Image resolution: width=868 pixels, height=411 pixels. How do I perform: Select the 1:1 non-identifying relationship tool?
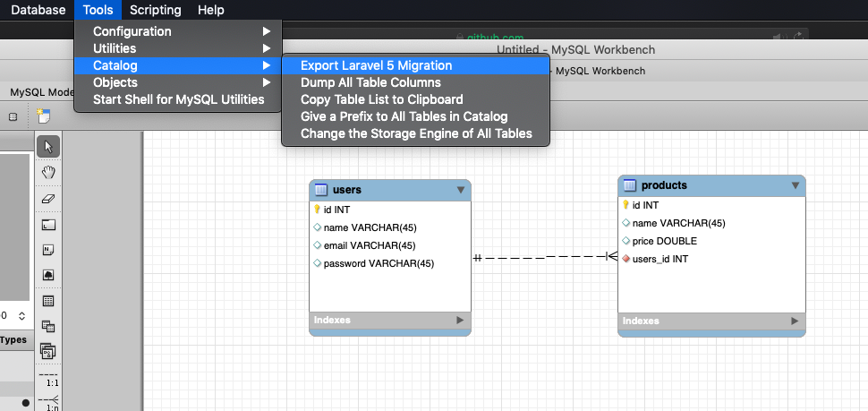[x=50, y=379]
